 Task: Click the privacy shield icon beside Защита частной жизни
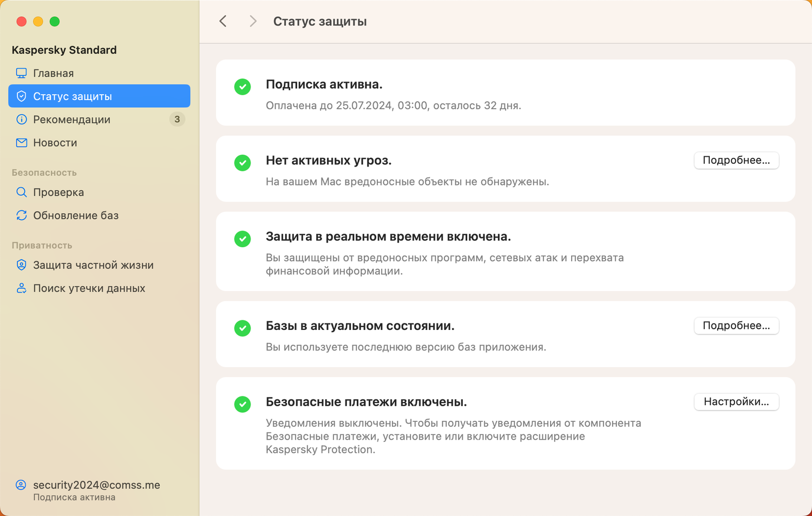coord(22,265)
